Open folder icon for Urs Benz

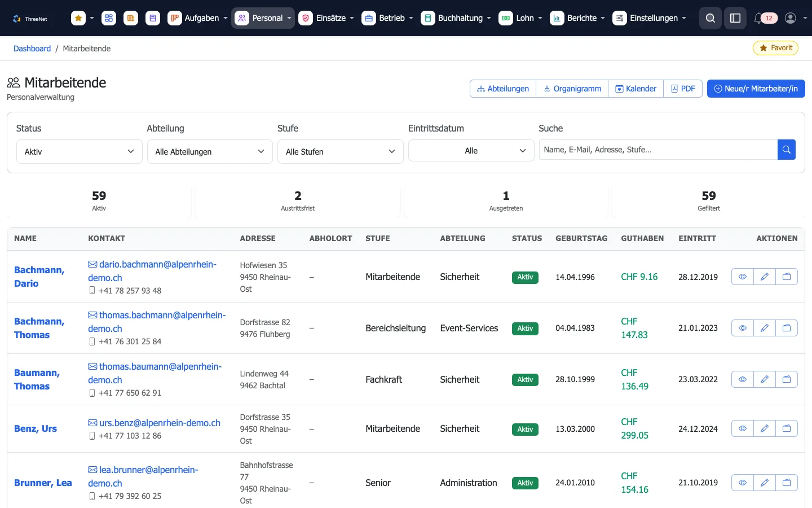787,428
